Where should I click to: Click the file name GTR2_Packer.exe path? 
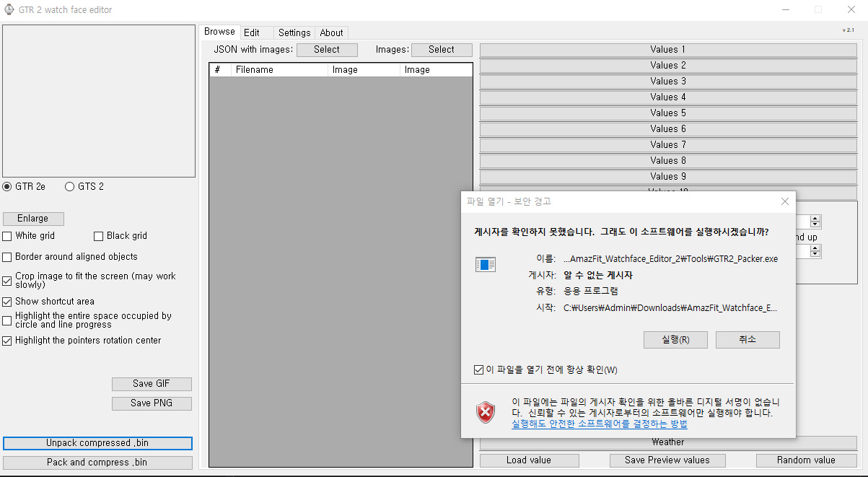(x=670, y=259)
